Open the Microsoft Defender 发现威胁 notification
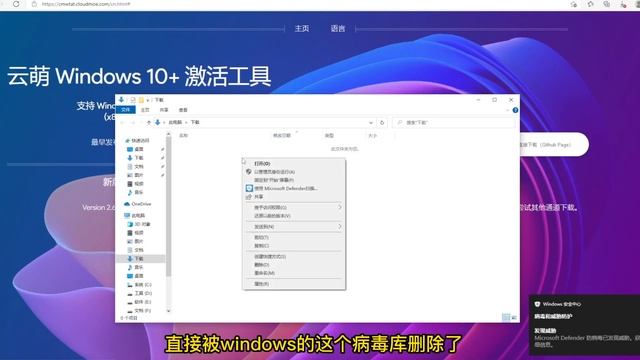640x360 pixels. point(585,325)
